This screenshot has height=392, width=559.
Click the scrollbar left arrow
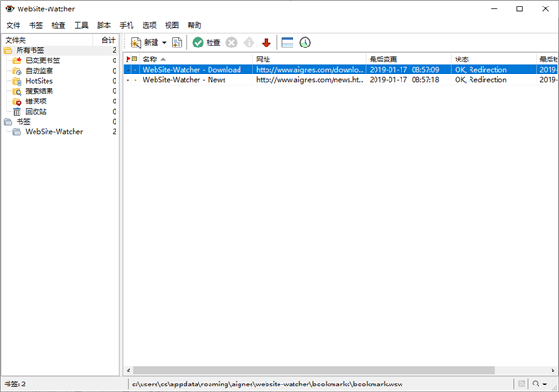[129, 371]
